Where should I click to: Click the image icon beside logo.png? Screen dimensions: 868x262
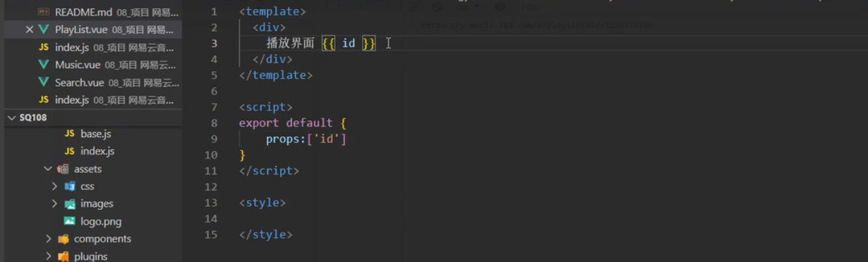click(x=70, y=221)
